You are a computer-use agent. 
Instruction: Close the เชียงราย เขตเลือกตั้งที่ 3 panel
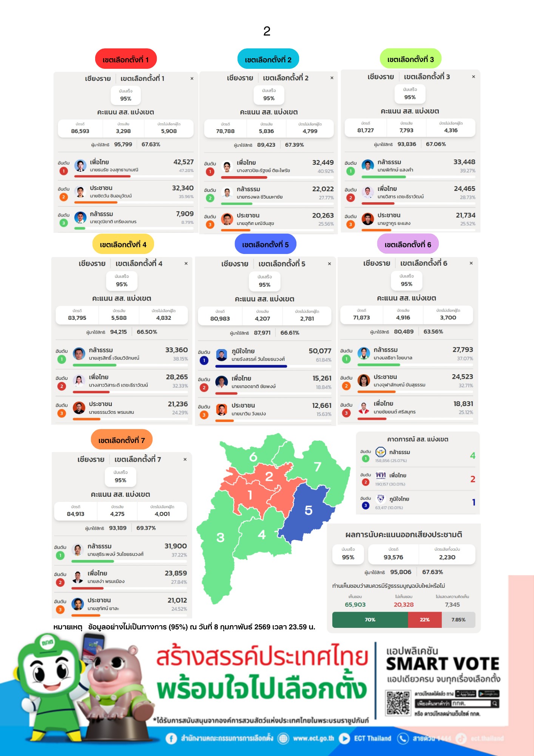(x=474, y=77)
